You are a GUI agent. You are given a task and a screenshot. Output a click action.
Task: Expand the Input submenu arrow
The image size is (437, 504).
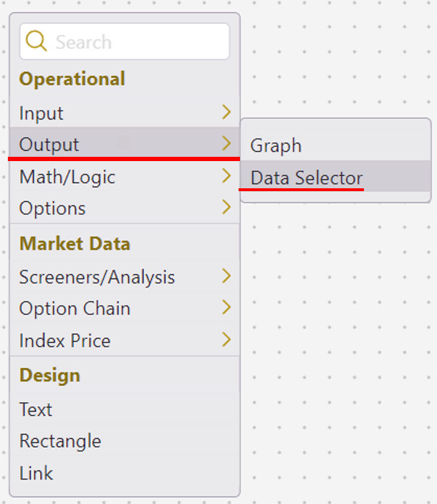226,112
